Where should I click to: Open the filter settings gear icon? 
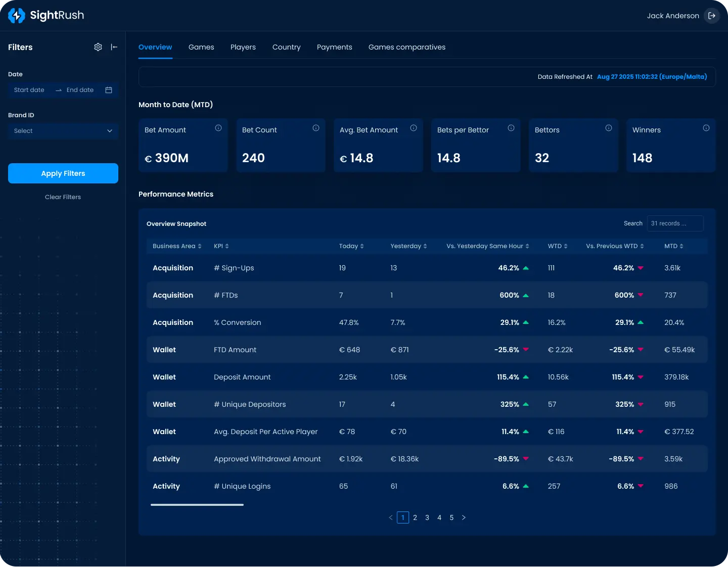click(x=98, y=47)
